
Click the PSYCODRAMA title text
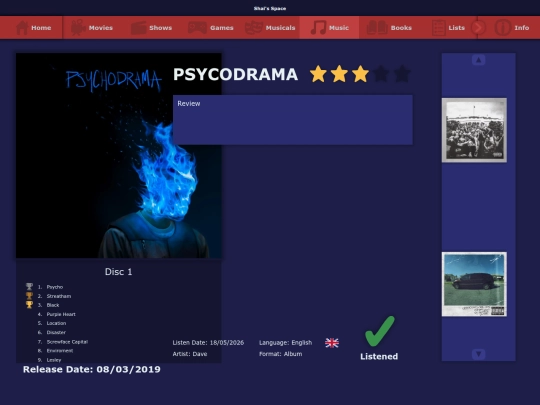coord(236,74)
